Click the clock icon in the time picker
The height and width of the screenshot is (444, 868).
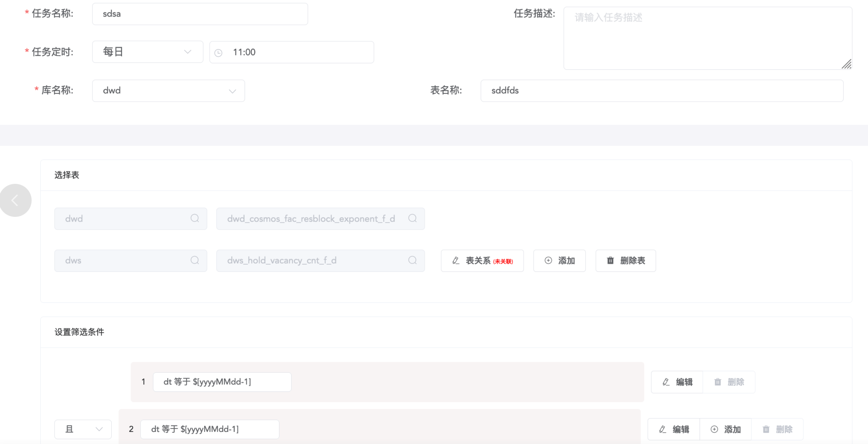point(219,52)
